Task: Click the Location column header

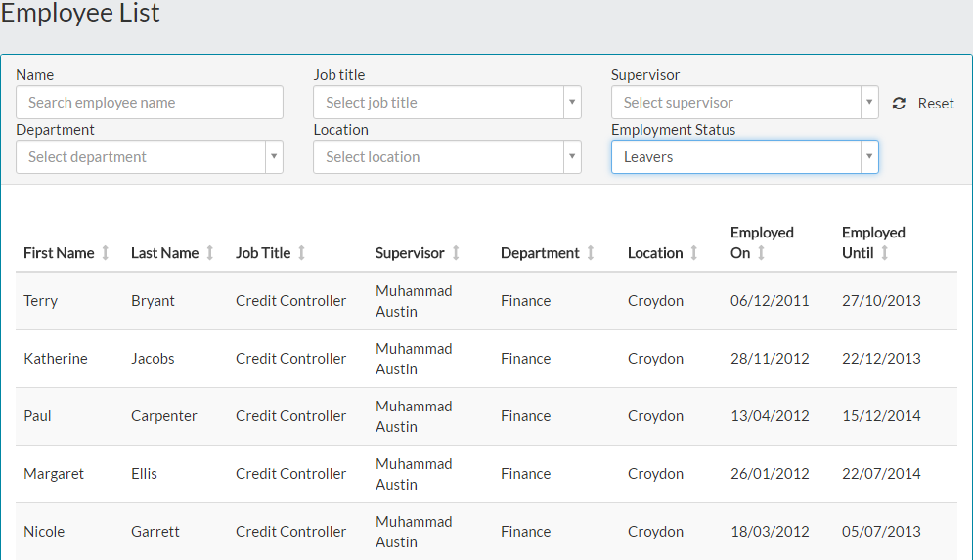Action: coord(655,253)
